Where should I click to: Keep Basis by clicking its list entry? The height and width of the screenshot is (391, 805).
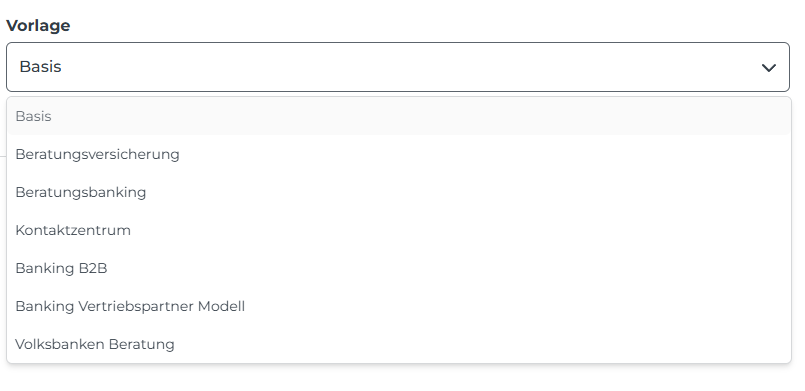click(x=398, y=116)
